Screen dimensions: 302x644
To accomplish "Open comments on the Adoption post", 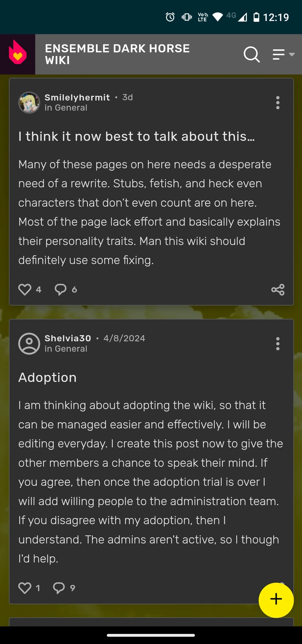I will 59,588.
